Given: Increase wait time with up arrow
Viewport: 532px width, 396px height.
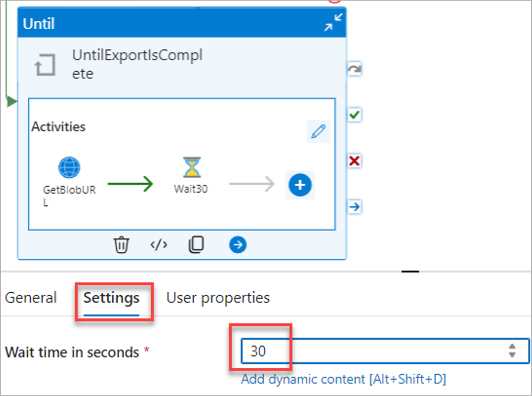Looking at the screenshot, I should 512,346.
